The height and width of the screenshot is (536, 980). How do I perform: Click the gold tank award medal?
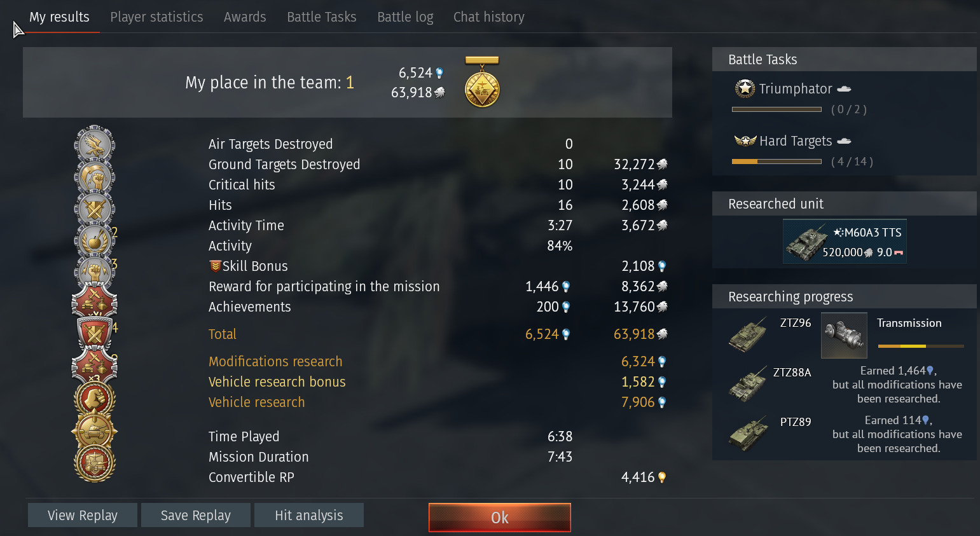coord(95,432)
